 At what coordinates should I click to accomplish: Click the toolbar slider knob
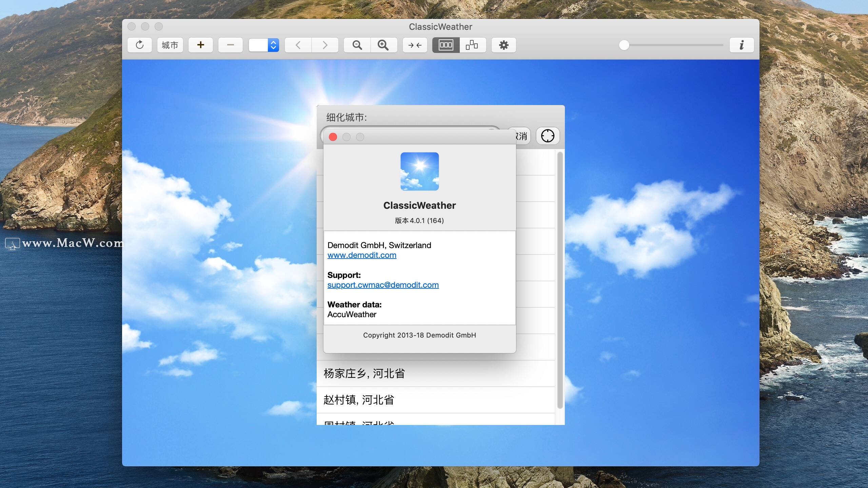[x=624, y=45]
